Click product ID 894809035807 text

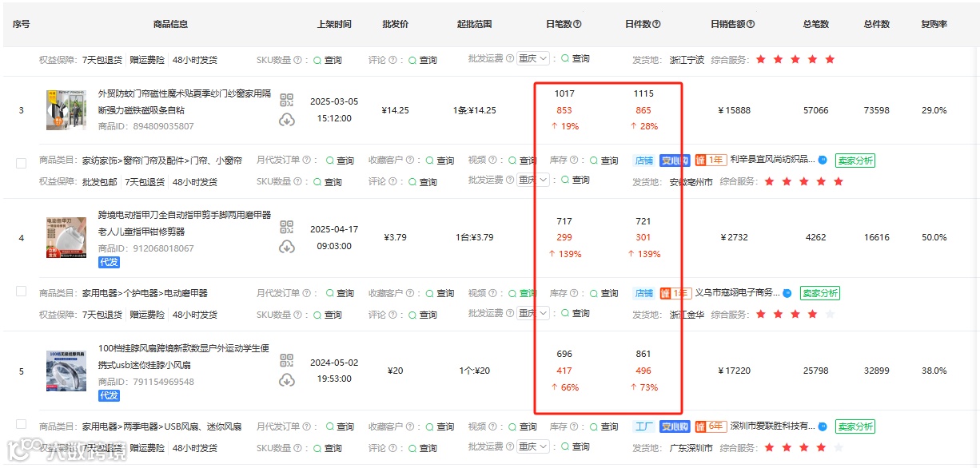(x=163, y=126)
